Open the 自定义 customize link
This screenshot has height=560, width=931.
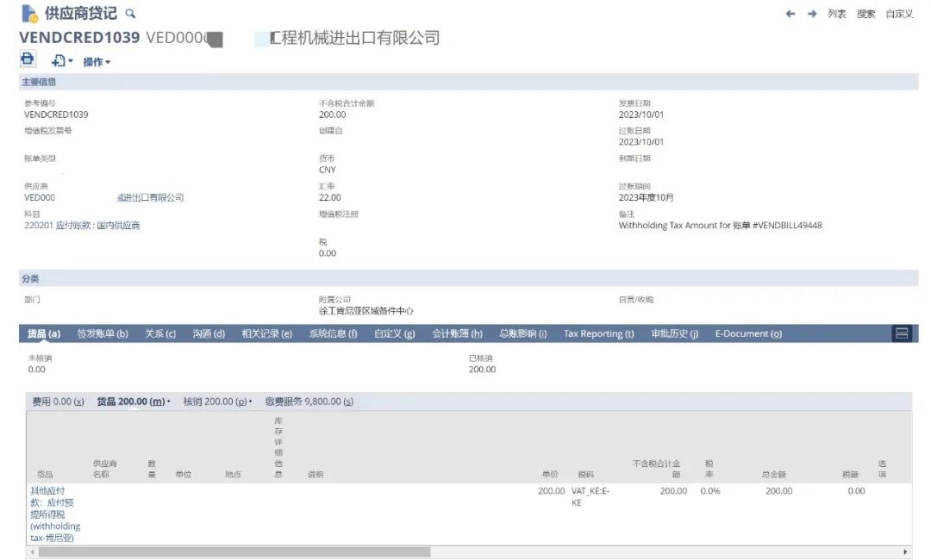899,14
